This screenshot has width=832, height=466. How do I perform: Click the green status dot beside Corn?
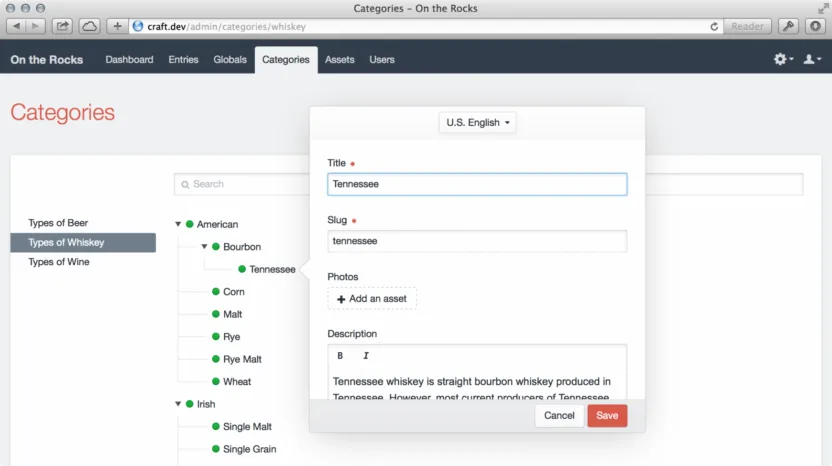[216, 291]
